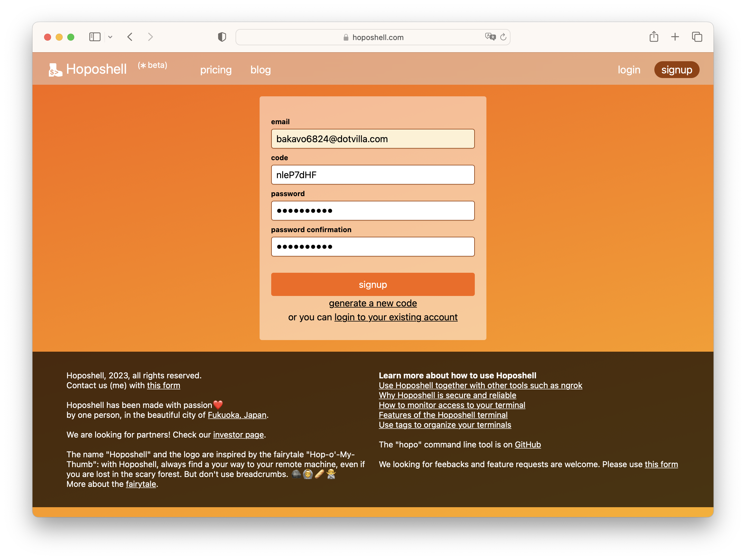Viewport: 746px width, 560px height.
Task: Focus the email field
Action: (x=373, y=139)
